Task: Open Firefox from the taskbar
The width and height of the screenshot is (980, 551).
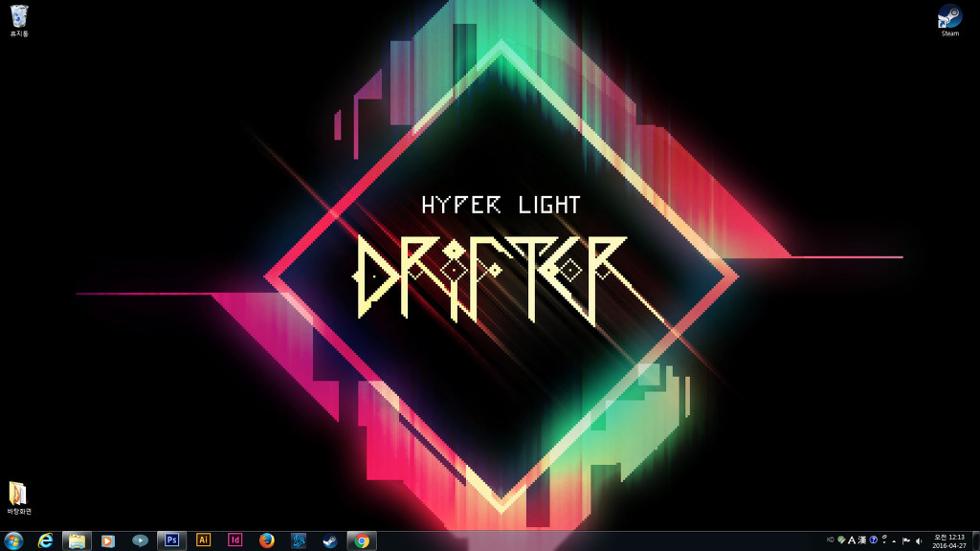Action: pyautogui.click(x=267, y=541)
